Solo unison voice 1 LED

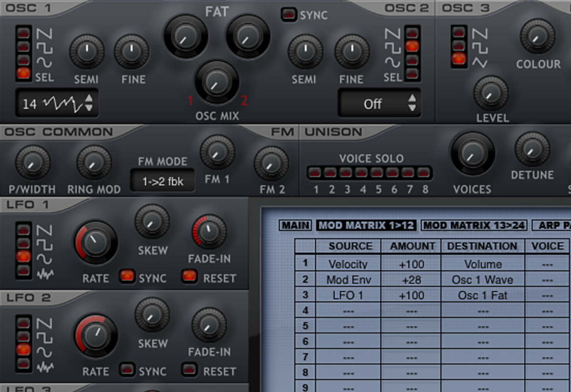[315, 173]
